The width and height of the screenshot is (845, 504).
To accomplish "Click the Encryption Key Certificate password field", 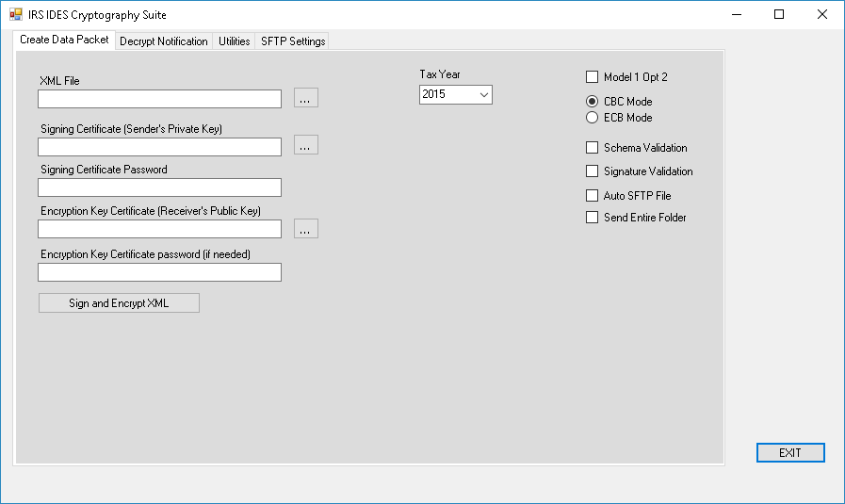I will [x=159, y=272].
